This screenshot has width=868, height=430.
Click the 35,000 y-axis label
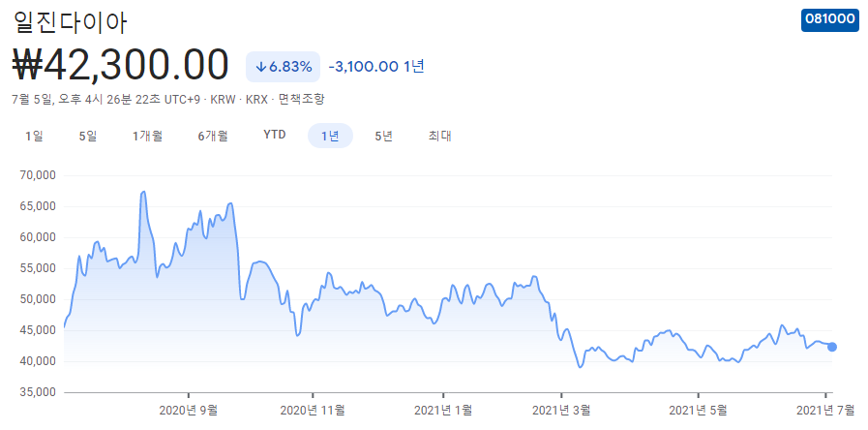click(38, 392)
